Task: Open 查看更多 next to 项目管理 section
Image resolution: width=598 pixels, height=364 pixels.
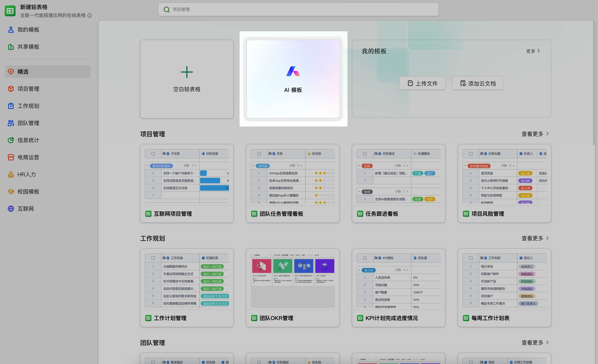Action: tap(535, 134)
